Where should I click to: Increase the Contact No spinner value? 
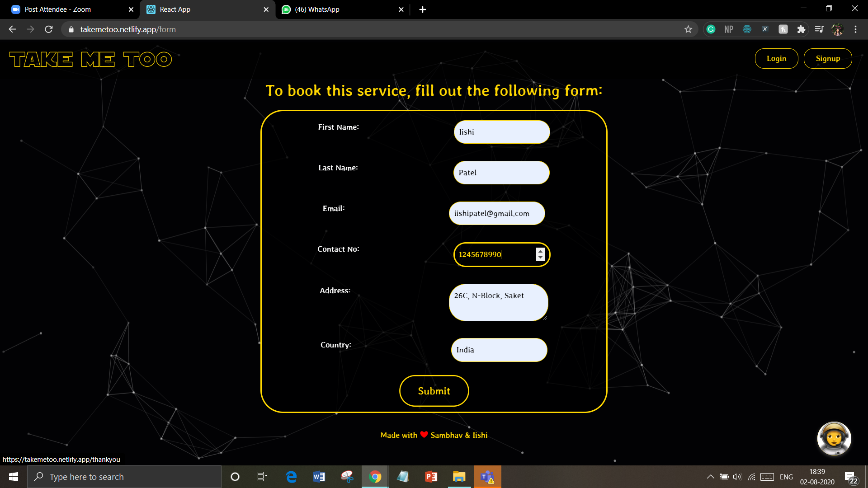pos(540,251)
